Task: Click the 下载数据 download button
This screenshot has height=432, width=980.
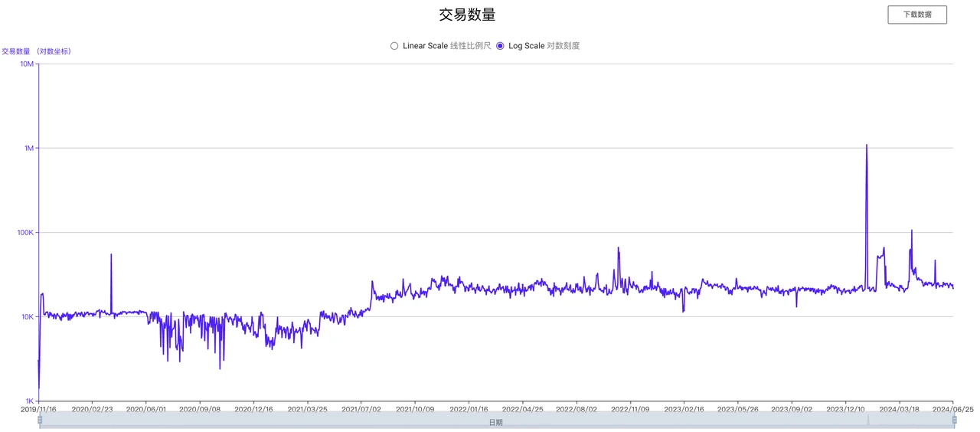Action: click(916, 15)
